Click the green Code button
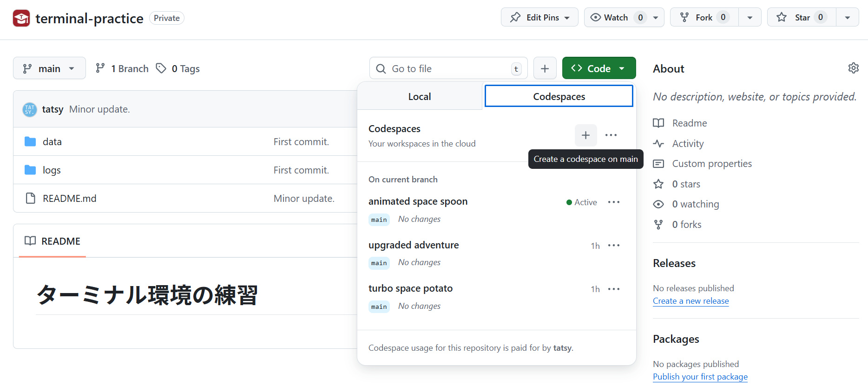The width and height of the screenshot is (868, 387). tap(598, 69)
